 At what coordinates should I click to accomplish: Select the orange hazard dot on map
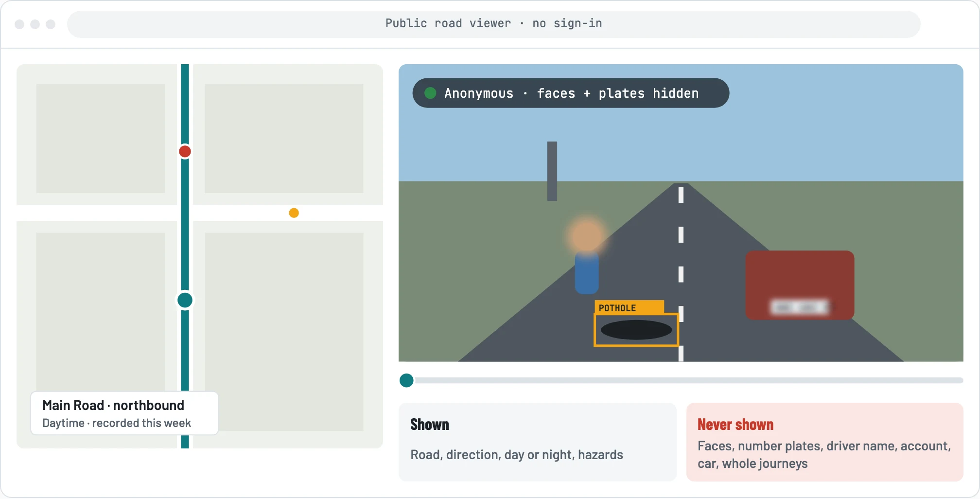point(294,213)
